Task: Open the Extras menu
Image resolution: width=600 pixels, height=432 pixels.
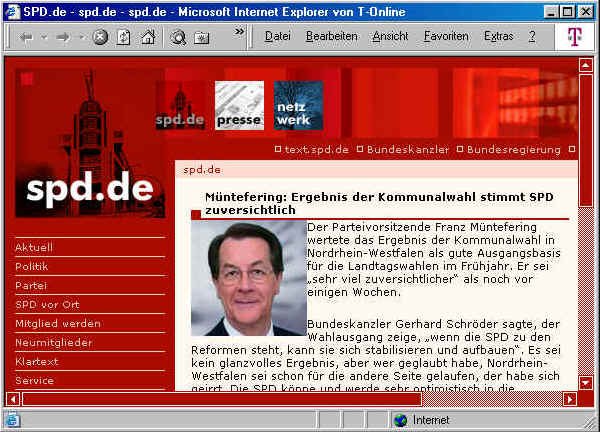Action: click(x=499, y=36)
